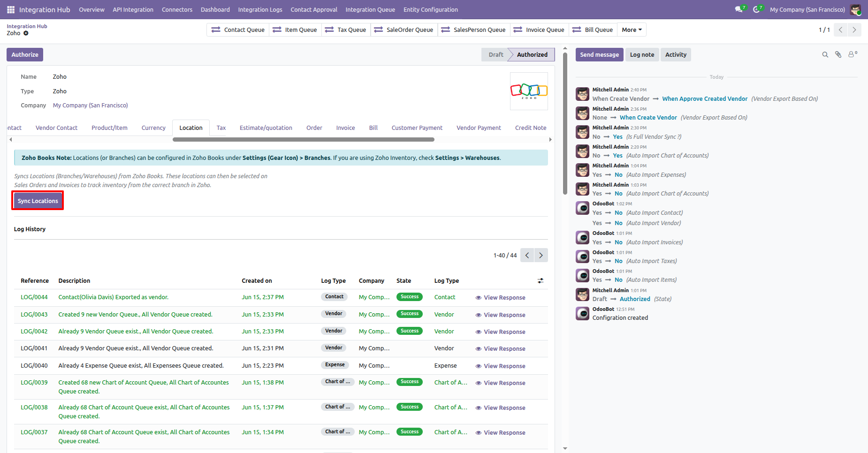Open the Integration Queue menu
Screen dimensions: 868x453
click(370, 9)
